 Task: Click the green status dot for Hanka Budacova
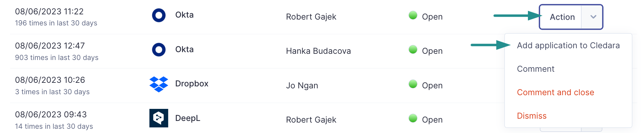pyautogui.click(x=413, y=50)
